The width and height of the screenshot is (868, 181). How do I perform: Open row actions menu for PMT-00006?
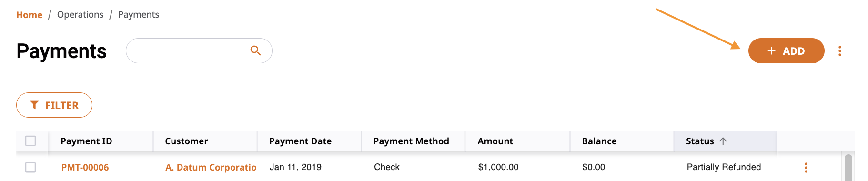coord(806,167)
